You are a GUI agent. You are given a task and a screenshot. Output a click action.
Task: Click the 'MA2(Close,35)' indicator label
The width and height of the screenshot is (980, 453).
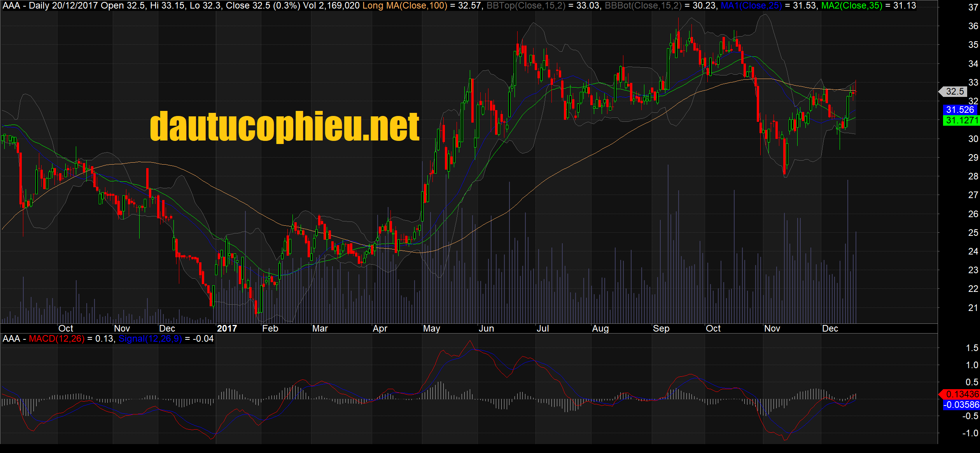click(x=852, y=5)
